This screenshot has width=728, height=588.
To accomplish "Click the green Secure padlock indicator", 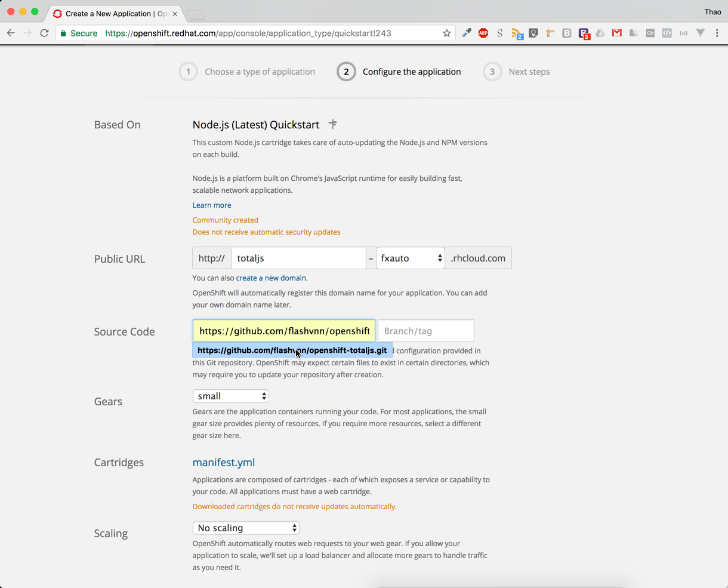I will coord(79,33).
